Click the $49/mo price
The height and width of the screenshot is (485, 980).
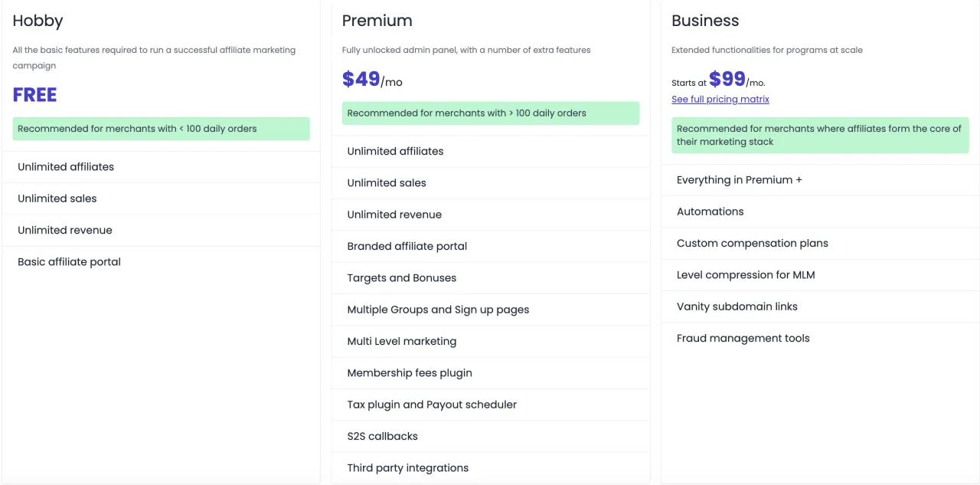372,80
